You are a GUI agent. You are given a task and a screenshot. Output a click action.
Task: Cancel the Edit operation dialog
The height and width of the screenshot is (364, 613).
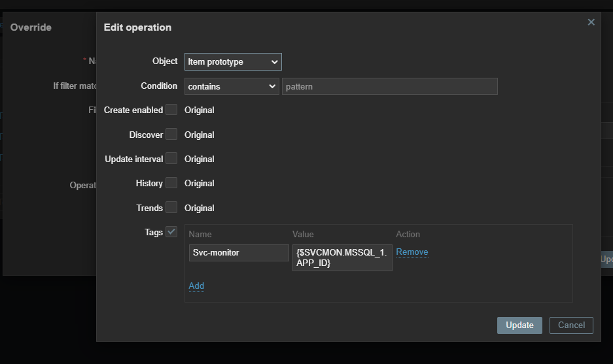571,325
